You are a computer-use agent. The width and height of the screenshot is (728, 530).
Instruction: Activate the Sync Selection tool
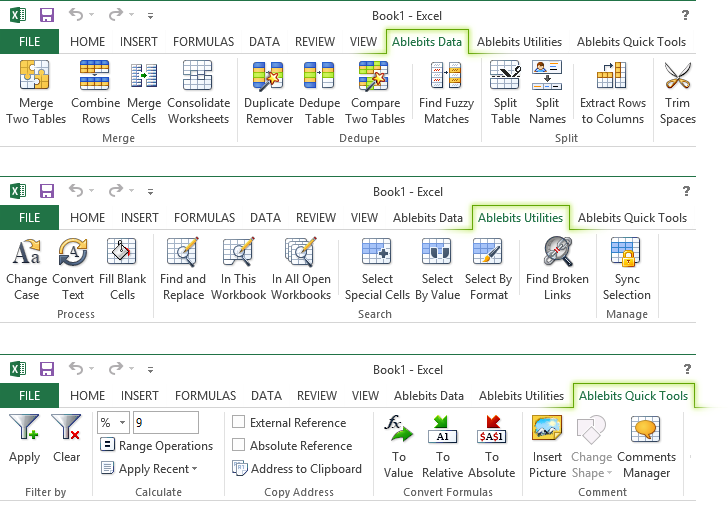tap(626, 253)
